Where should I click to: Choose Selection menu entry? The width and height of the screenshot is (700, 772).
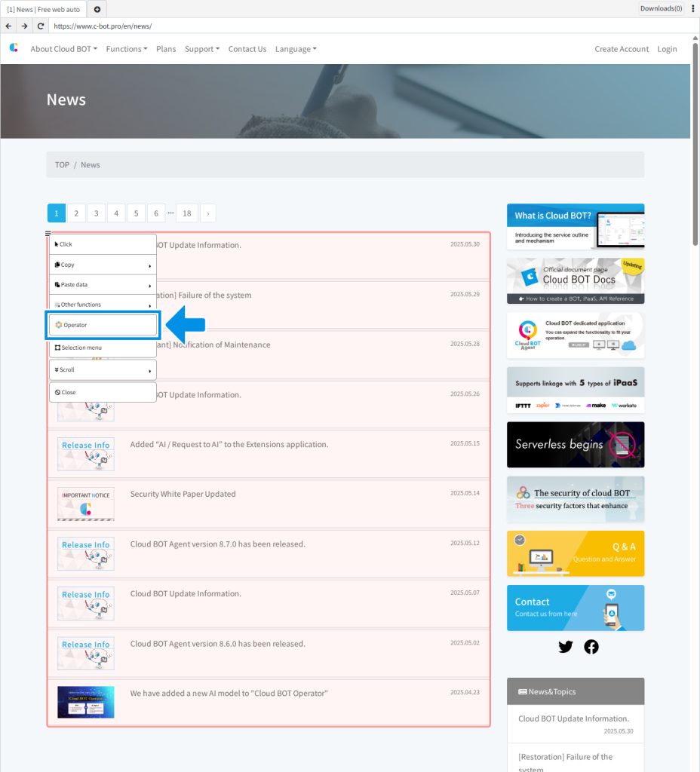[x=103, y=348]
